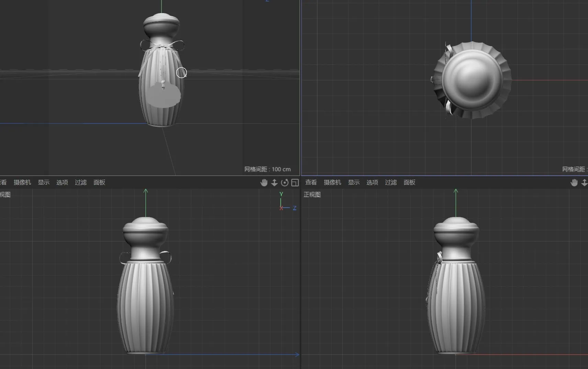Open the 摄像机 menu of the 正视图 viewport
The image size is (588, 369).
tap(332, 182)
